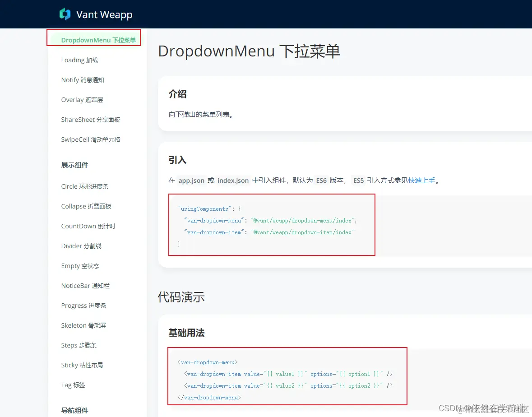Click the ES5 inline code tag

pyautogui.click(x=358, y=180)
